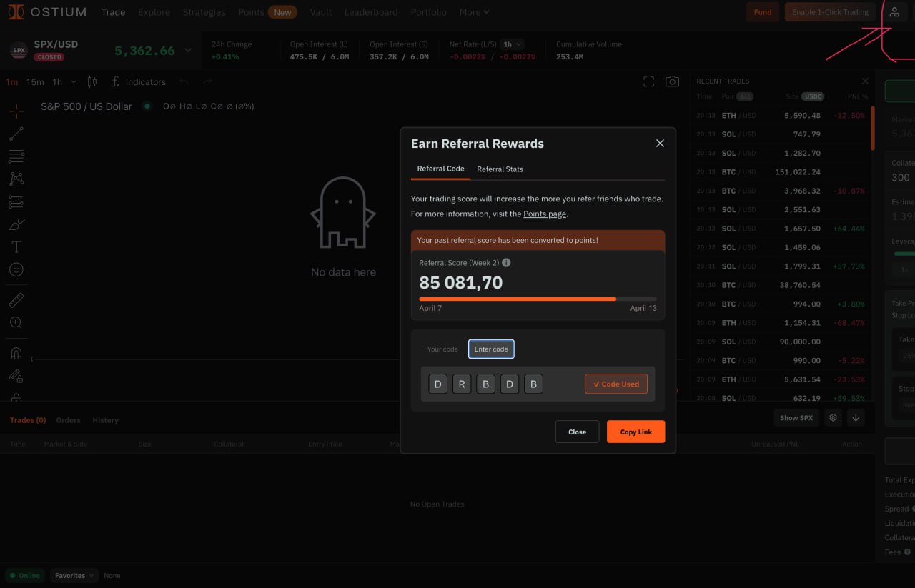This screenshot has width=915, height=588.
Task: Expand the chart timeframe dropdown arrow
Action: 74,82
